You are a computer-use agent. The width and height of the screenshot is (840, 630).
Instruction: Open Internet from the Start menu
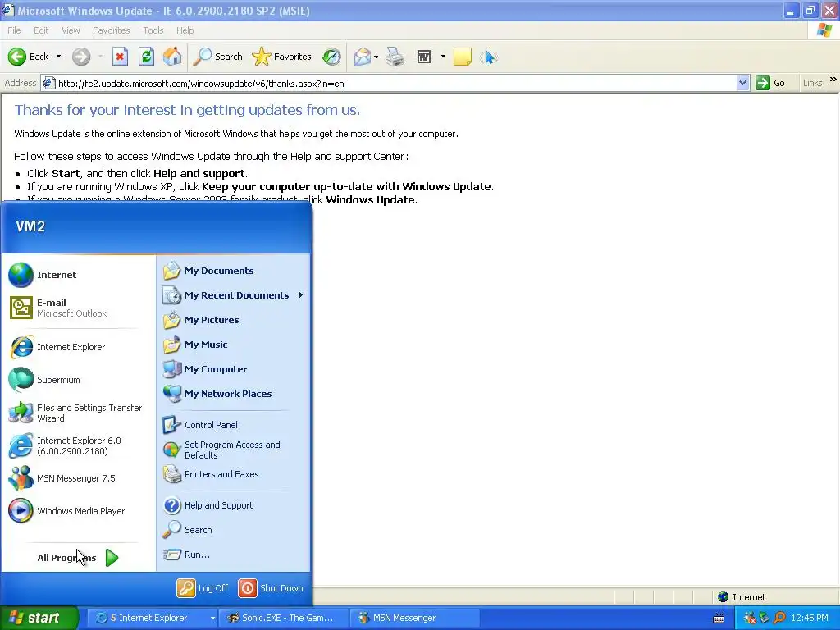[x=78, y=275]
